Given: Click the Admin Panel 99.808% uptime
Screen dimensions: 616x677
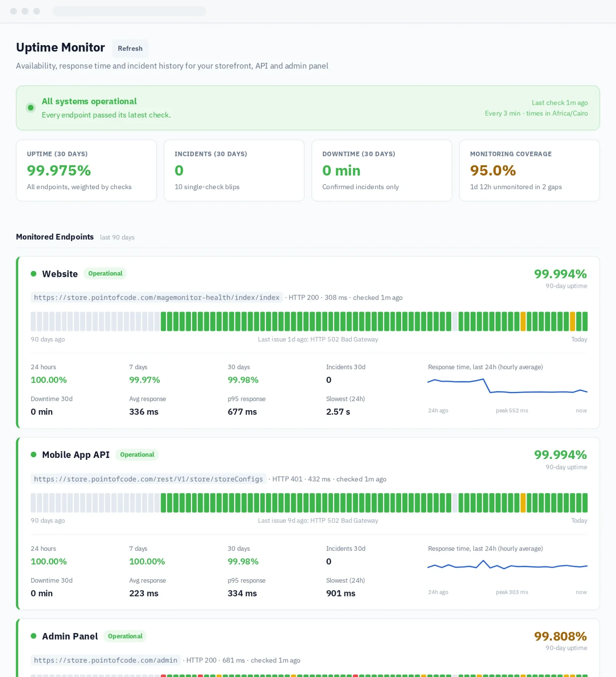Looking at the screenshot, I should pos(561,636).
